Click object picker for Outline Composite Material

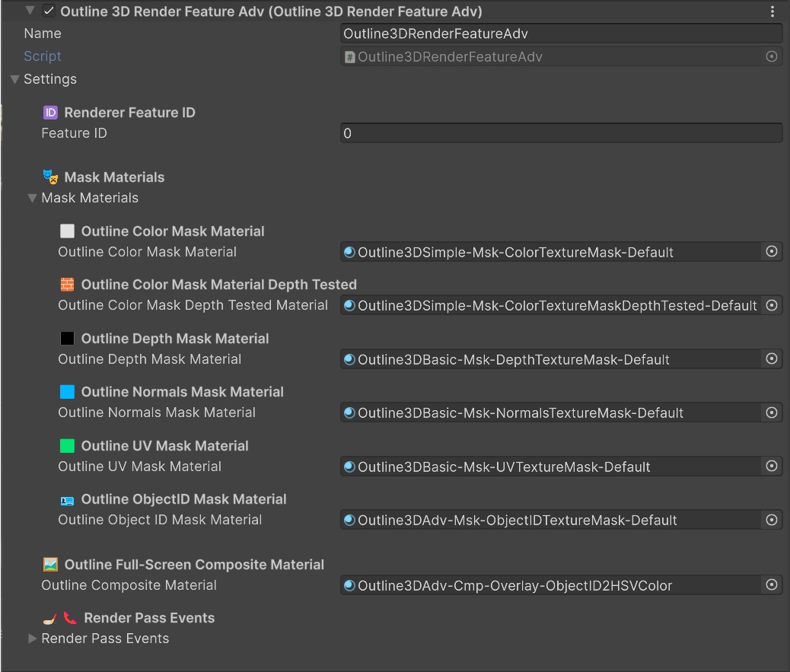772,585
